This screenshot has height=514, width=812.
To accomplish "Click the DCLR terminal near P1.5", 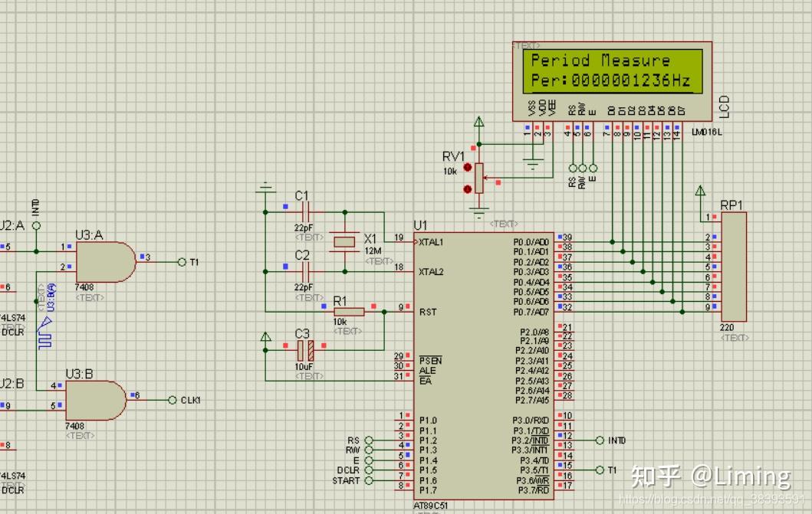I will (369, 470).
